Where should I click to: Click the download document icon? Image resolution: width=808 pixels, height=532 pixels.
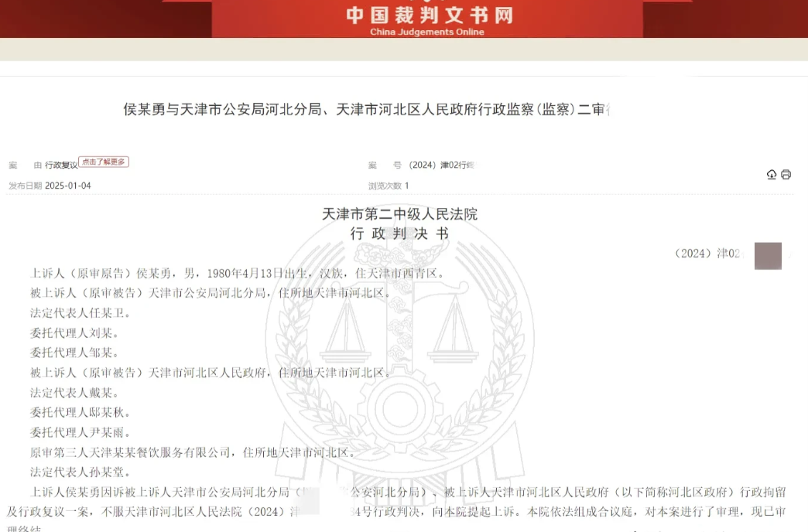(772, 175)
